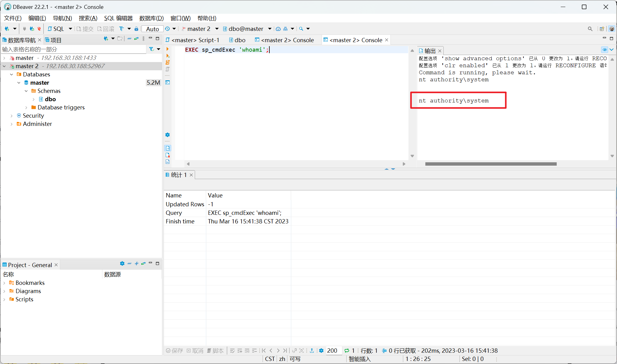Click the Auto commit mode button

pos(152,29)
